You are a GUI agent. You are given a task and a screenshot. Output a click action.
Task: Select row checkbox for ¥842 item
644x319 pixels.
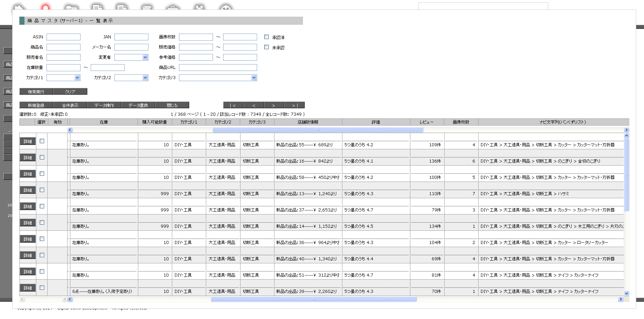point(42,157)
